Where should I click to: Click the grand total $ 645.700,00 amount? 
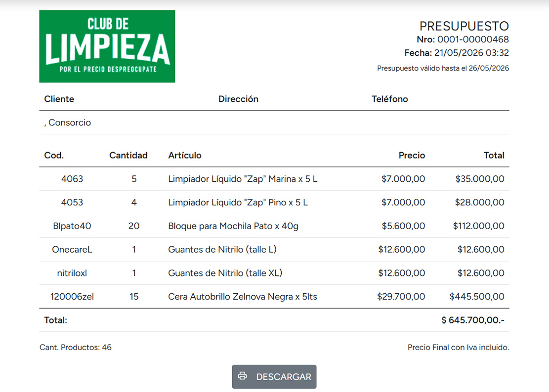pos(473,320)
